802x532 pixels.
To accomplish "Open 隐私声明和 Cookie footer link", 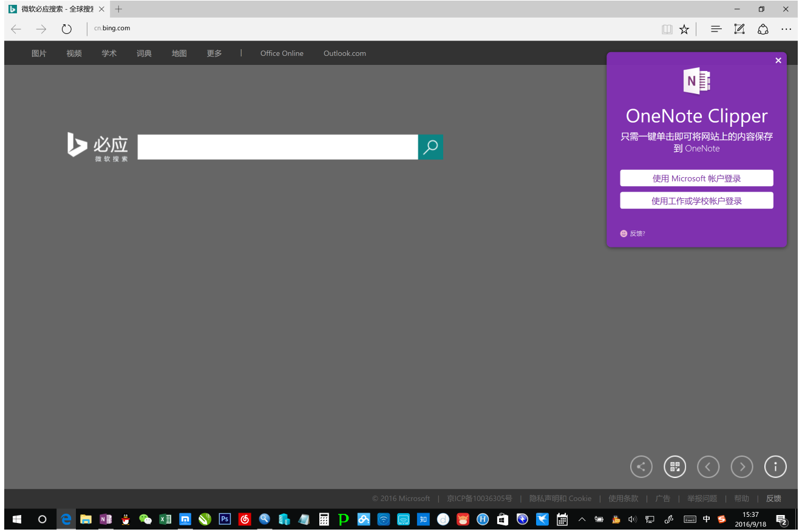I will pos(560,499).
